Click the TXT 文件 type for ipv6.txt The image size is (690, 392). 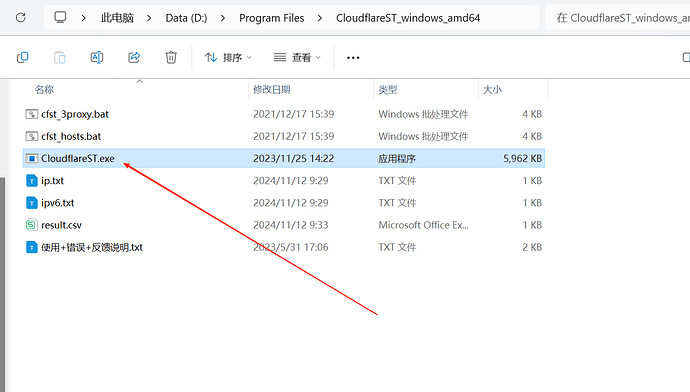coord(397,203)
